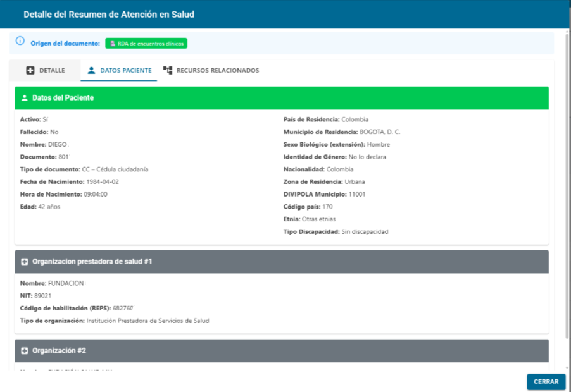Click the plus icon beside Organización #2
Screen dimensions: 571x392
[x=24, y=350]
